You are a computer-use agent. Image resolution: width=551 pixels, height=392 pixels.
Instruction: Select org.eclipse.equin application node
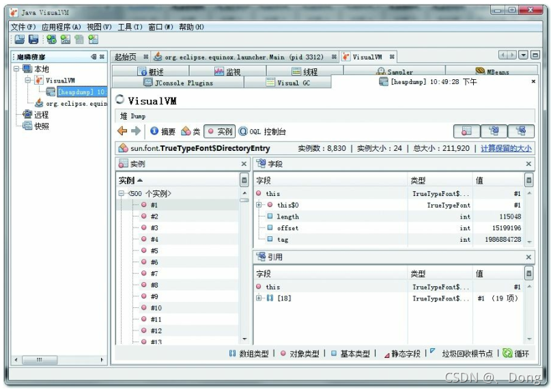tap(76, 103)
